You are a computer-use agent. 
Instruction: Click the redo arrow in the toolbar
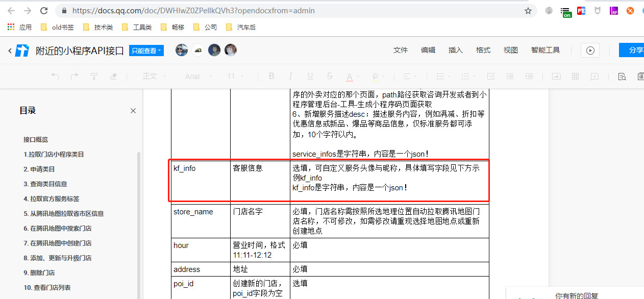pyautogui.click(x=75, y=76)
